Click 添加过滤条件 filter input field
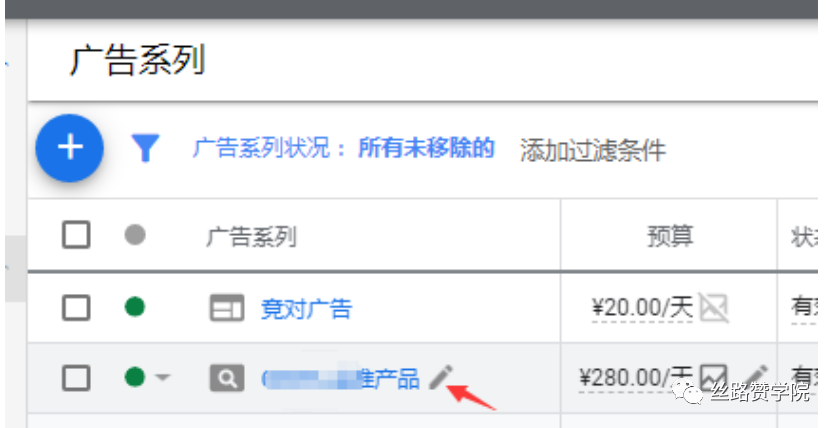The image size is (836, 428). pos(593,150)
